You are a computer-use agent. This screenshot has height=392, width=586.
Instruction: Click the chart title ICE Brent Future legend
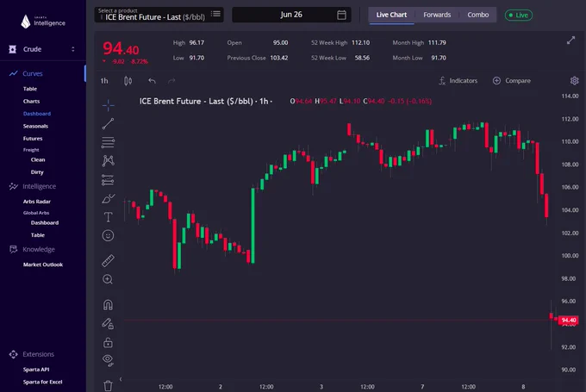click(206, 102)
